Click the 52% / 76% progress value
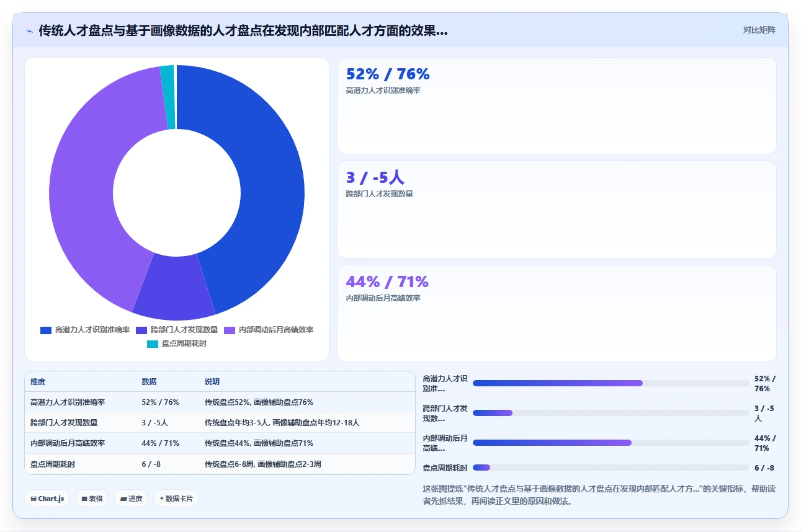801x532 pixels. click(765, 383)
